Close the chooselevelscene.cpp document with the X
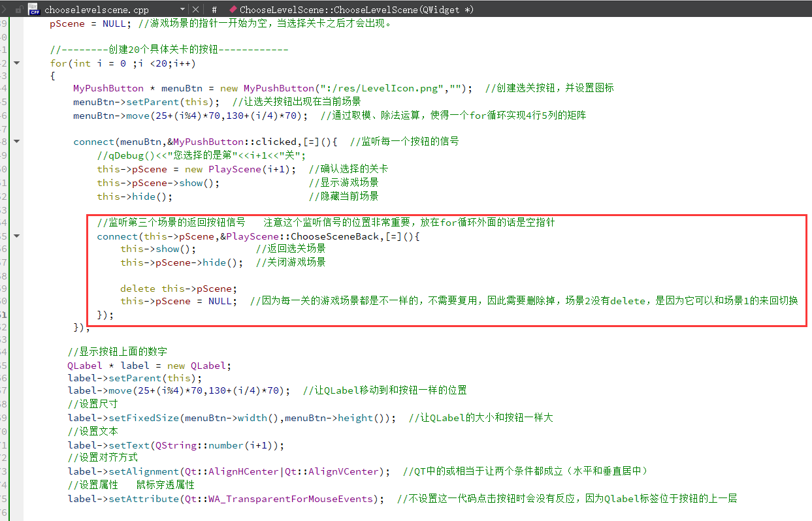The width and height of the screenshot is (812, 521). pos(197,10)
